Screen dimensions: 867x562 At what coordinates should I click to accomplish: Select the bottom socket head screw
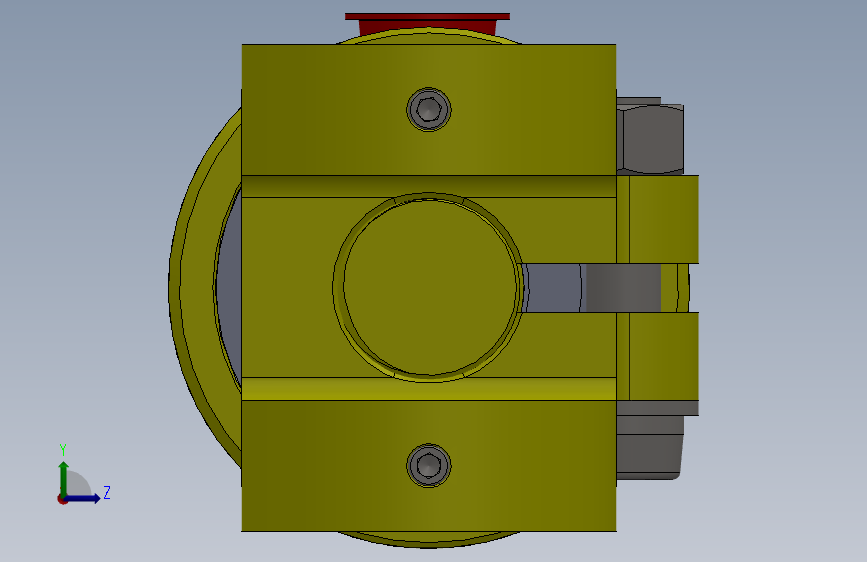(x=429, y=465)
